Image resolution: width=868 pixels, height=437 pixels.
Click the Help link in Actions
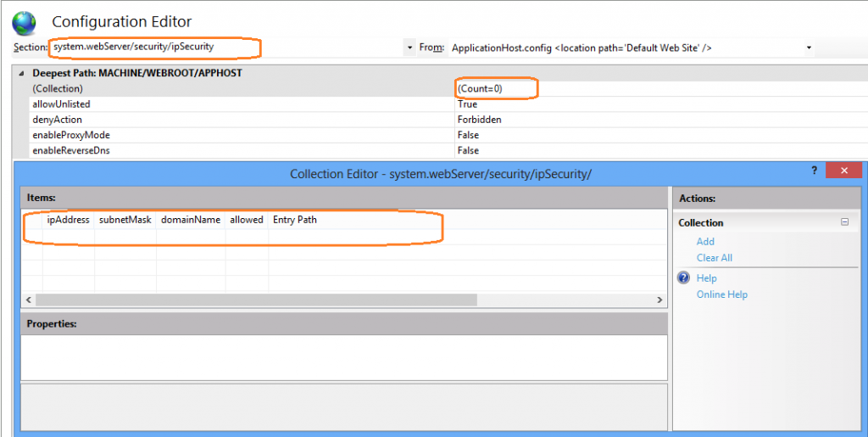[706, 278]
